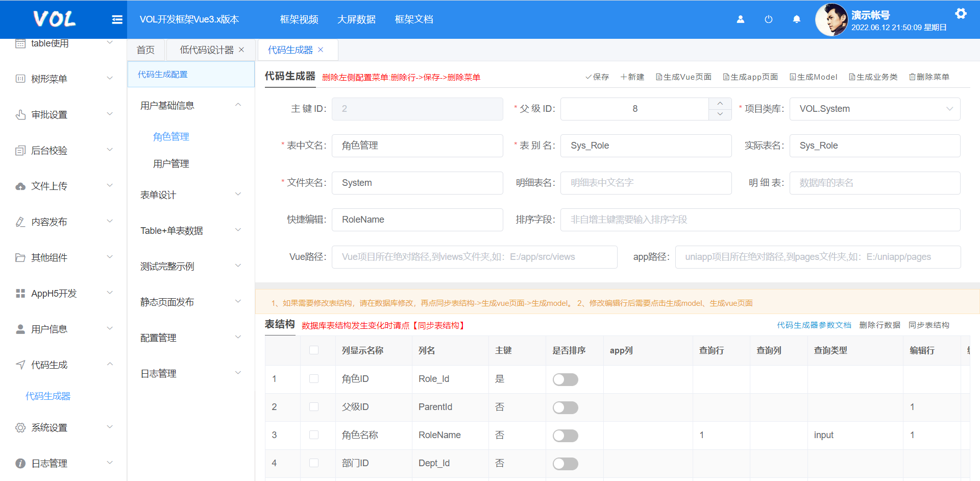This screenshot has height=481, width=980.
Task: Toggle 是否排序 switch for RoleName
Action: tap(565, 436)
